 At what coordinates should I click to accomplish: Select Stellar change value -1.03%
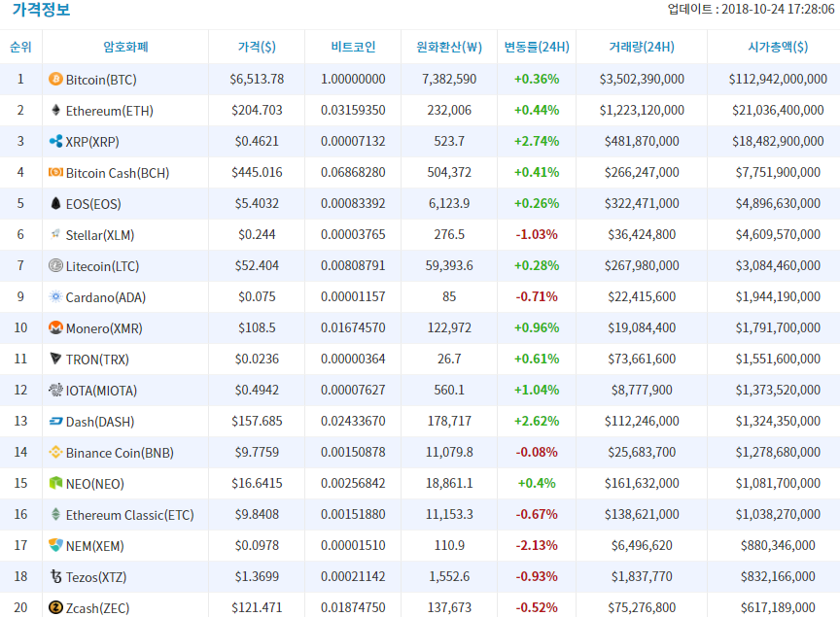click(537, 234)
